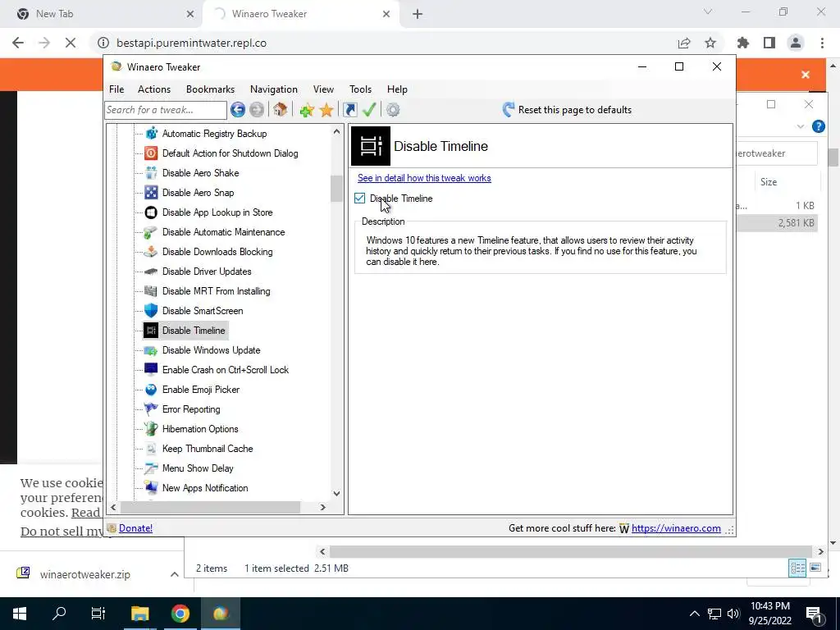Click Chrome share page icon
The width and height of the screenshot is (840, 630).
pyautogui.click(x=684, y=43)
